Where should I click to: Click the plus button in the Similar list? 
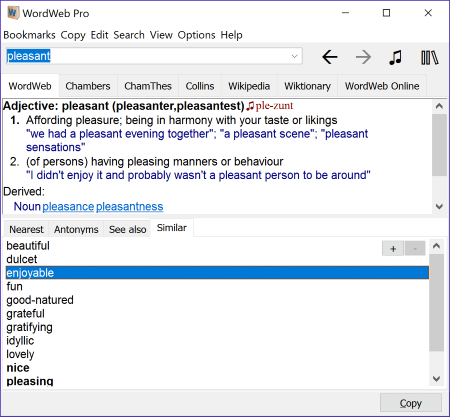(393, 248)
